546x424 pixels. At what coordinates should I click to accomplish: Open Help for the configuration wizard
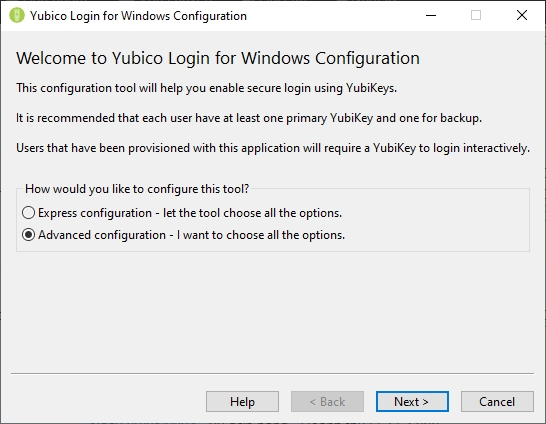pos(242,402)
